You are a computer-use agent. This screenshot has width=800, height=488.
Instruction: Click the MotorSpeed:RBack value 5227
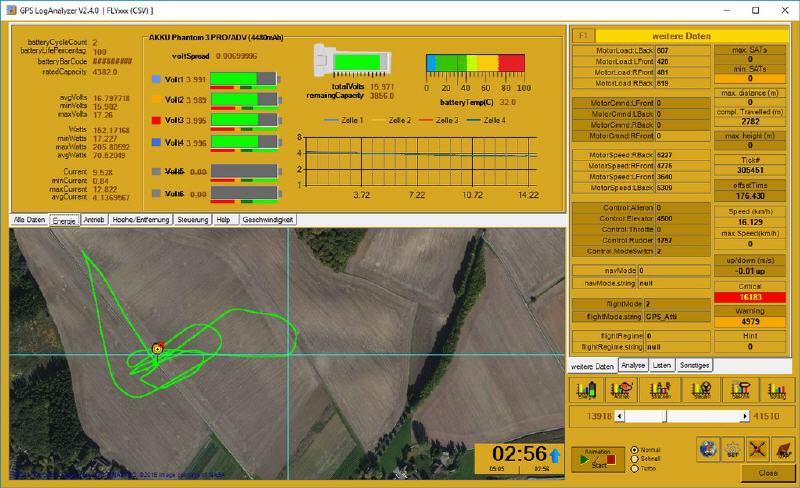[682, 155]
